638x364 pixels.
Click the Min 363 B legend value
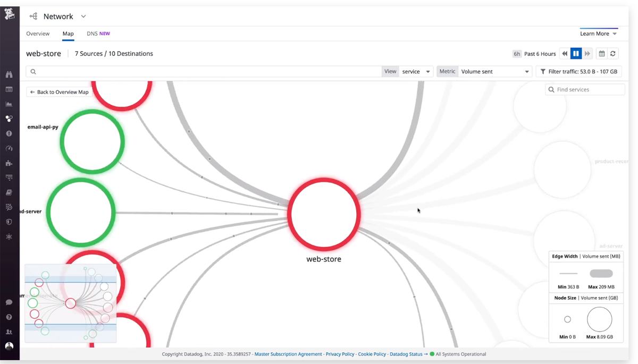click(568, 287)
